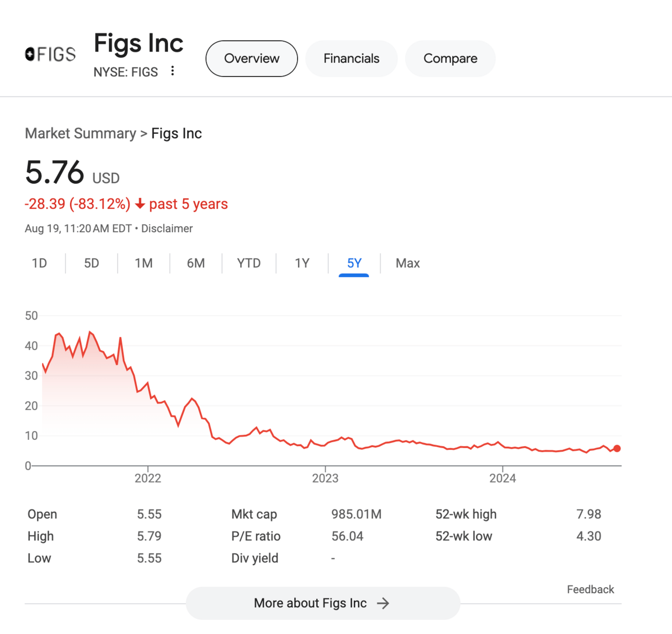The width and height of the screenshot is (672, 634).
Task: Click the FIGS company logo
Action: (50, 54)
